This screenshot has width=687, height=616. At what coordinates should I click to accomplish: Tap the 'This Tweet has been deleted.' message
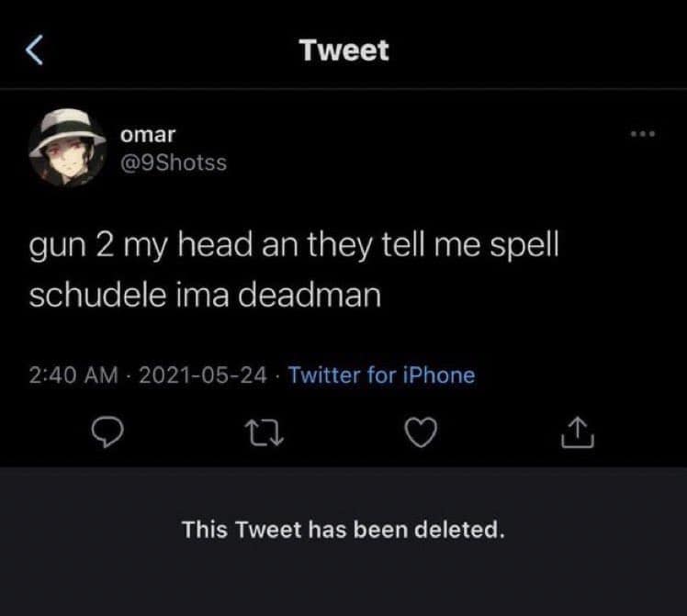tap(343, 530)
